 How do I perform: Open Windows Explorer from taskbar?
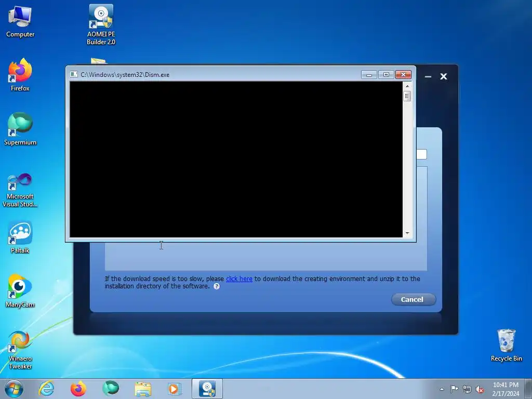click(143, 389)
